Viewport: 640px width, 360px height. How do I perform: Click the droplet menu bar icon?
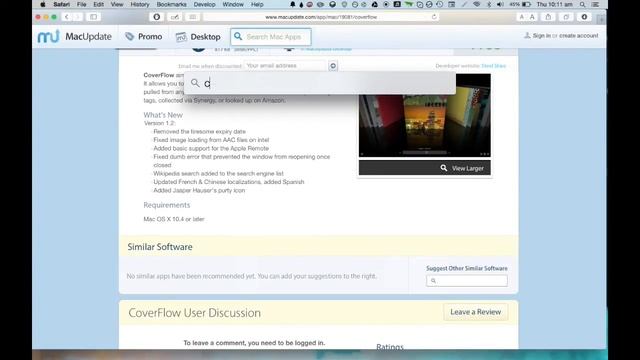[301, 4]
